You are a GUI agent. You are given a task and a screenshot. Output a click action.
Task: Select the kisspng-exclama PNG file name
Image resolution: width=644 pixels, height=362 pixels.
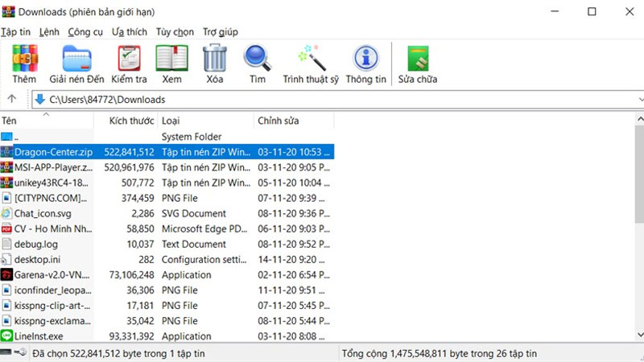pyautogui.click(x=52, y=320)
